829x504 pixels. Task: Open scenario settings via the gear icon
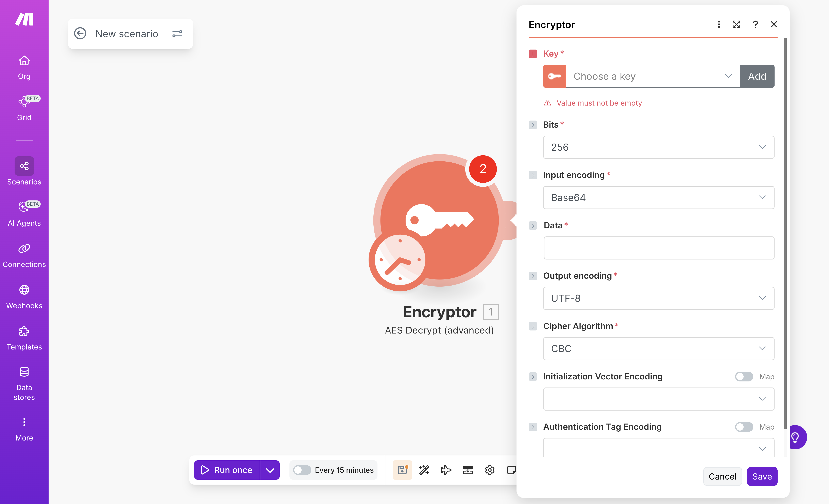[490, 470]
